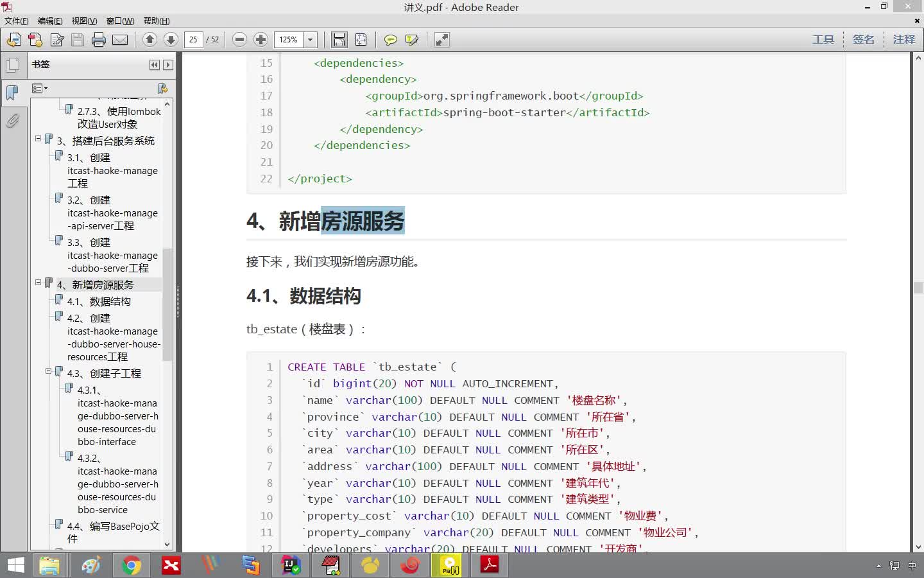Open the bookmark options dropdown menu
This screenshot has width=924, height=578.
coord(40,88)
